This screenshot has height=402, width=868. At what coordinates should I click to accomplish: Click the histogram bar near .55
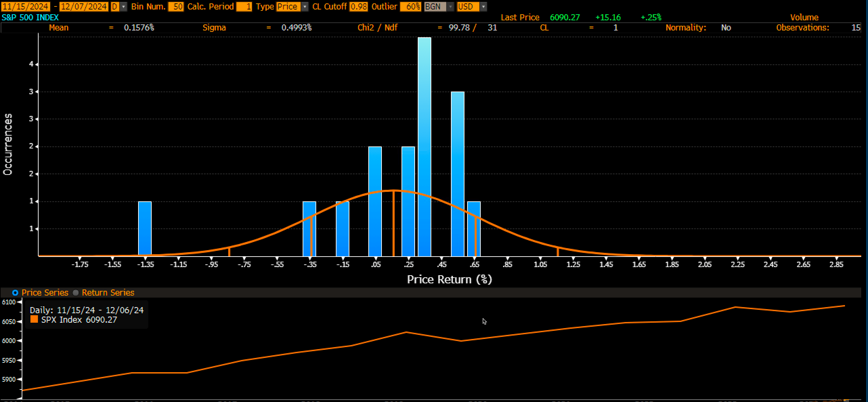point(457,173)
